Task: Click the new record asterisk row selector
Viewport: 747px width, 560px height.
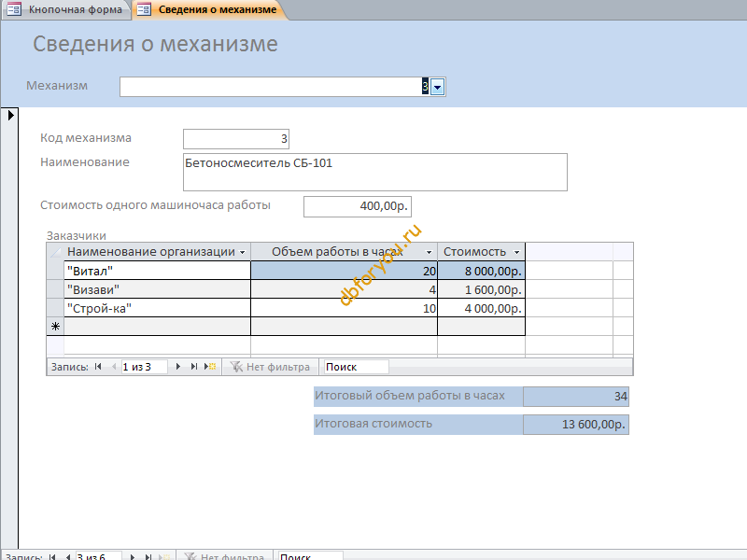Action: [55, 327]
